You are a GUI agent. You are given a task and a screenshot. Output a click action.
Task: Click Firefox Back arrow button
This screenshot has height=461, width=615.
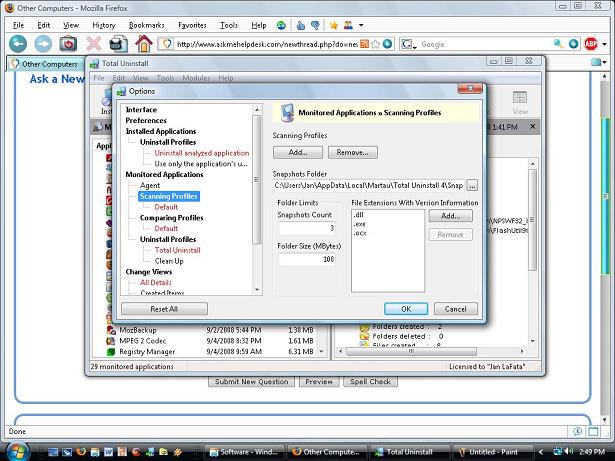point(18,44)
